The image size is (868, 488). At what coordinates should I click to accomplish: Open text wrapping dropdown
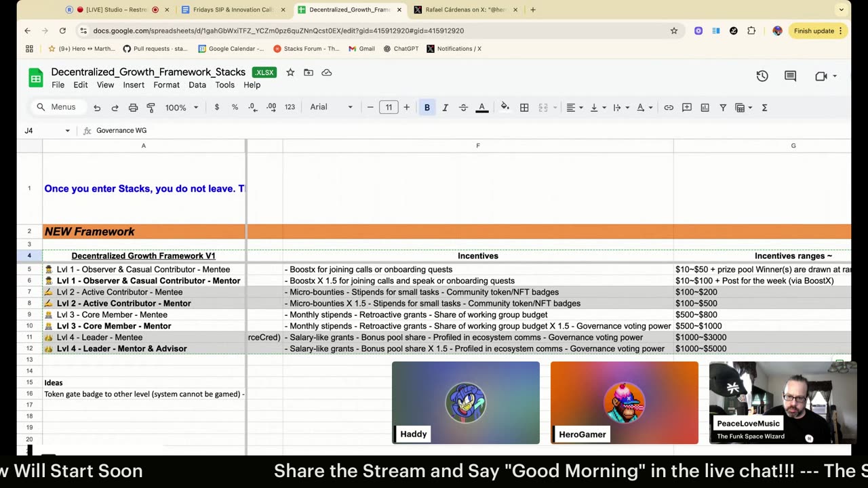click(620, 107)
